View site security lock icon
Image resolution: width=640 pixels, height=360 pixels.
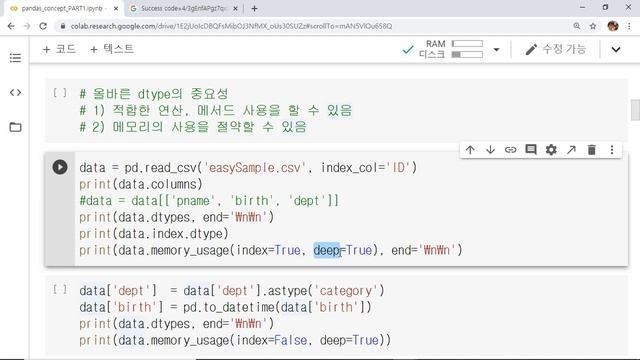tap(62, 26)
